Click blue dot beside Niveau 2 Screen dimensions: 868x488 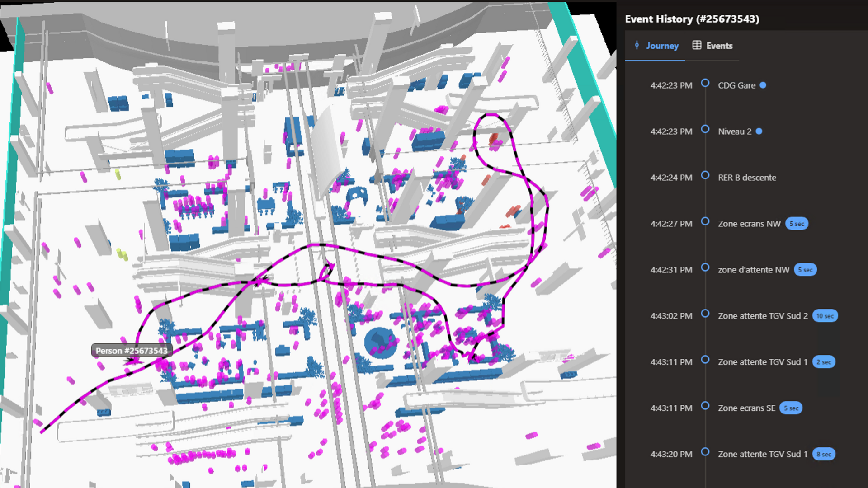coord(759,131)
